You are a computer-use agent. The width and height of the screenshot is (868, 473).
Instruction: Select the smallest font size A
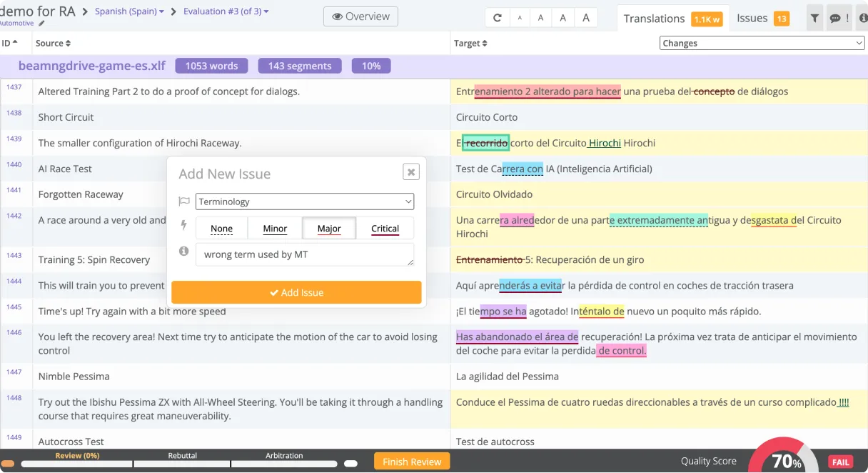520,18
